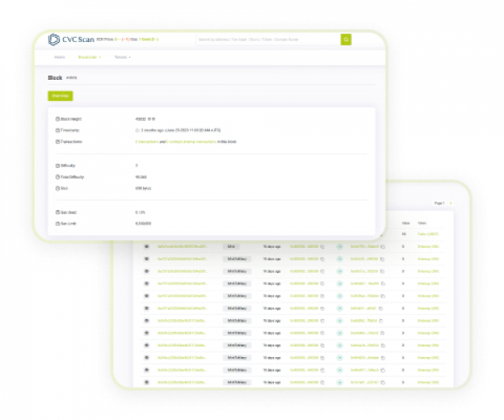
Task: Click the eye icon in the Mint row
Action: (x=146, y=246)
